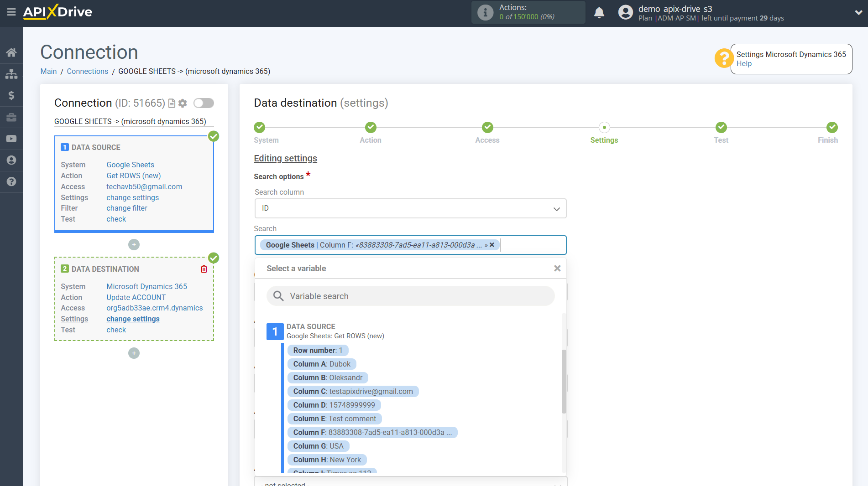
Task: Go to the Action step
Action: (x=371, y=127)
